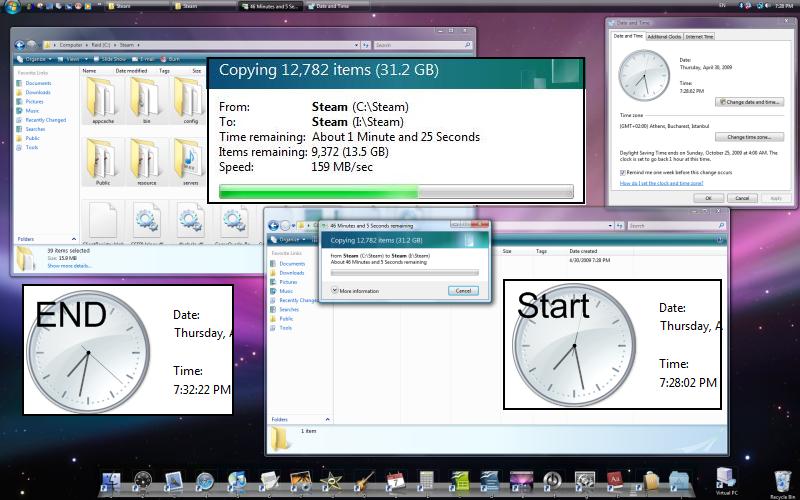Open Recently Changed in C:\Steam window sidebar
Image resolution: width=800 pixels, height=500 pixels.
pos(45,120)
